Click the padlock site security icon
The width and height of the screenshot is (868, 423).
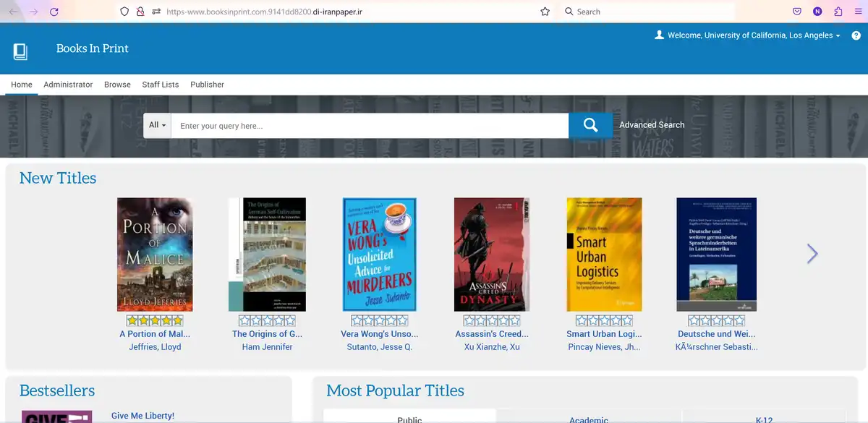tap(140, 12)
